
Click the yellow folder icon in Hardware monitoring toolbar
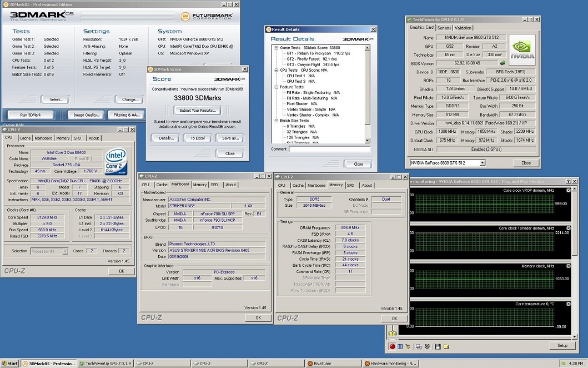pyautogui.click(x=446, y=346)
